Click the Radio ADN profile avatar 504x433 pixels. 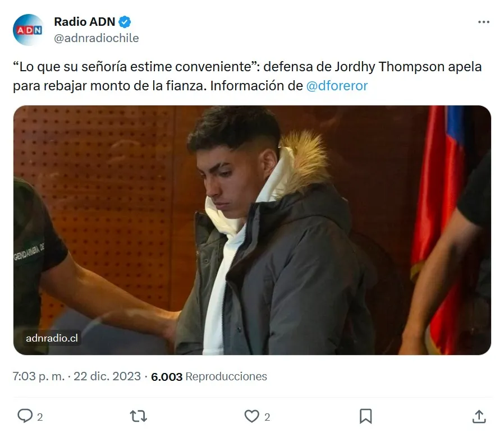point(29,30)
